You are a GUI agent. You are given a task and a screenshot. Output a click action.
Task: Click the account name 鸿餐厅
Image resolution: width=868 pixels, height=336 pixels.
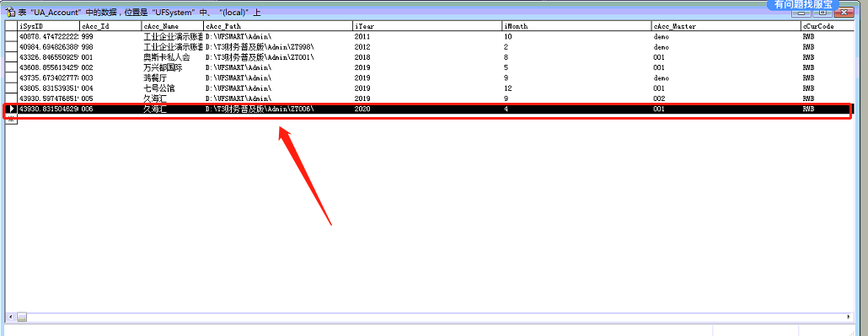(155, 78)
